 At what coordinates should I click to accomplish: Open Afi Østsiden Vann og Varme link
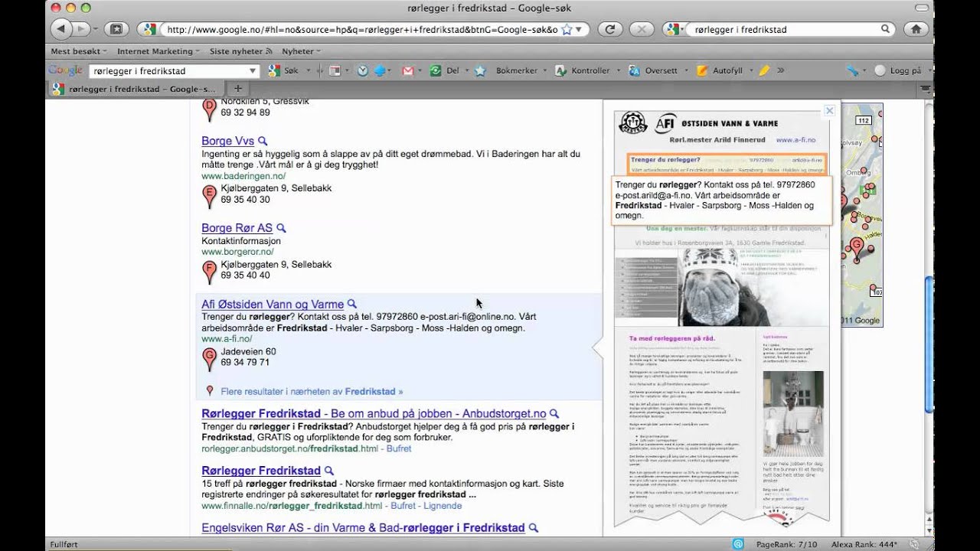click(273, 304)
